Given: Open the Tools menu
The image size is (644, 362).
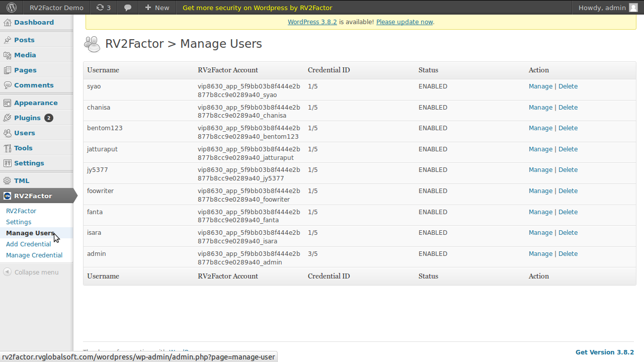Looking at the screenshot, I should (23, 148).
